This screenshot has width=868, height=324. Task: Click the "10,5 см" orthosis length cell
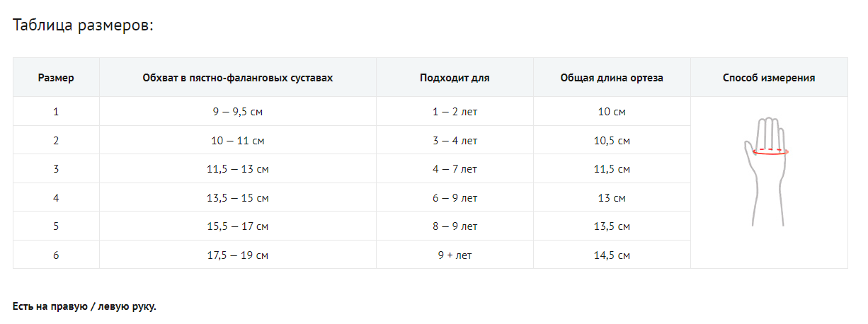[612, 141]
